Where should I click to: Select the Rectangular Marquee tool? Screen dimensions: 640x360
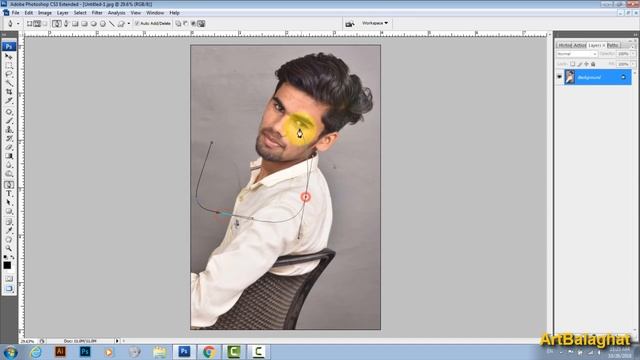(x=8, y=65)
